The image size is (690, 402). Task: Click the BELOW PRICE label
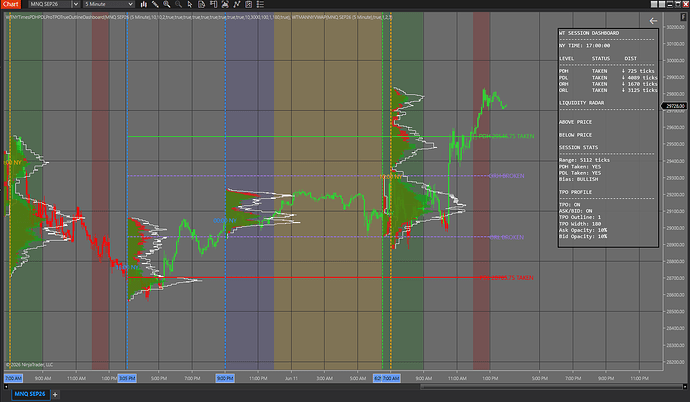tap(575, 135)
